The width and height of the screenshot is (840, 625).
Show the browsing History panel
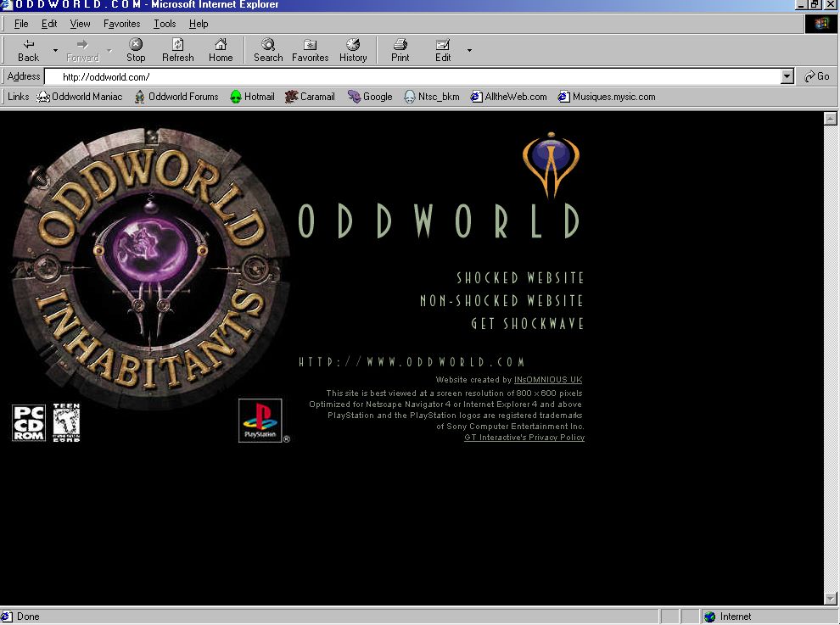click(353, 50)
